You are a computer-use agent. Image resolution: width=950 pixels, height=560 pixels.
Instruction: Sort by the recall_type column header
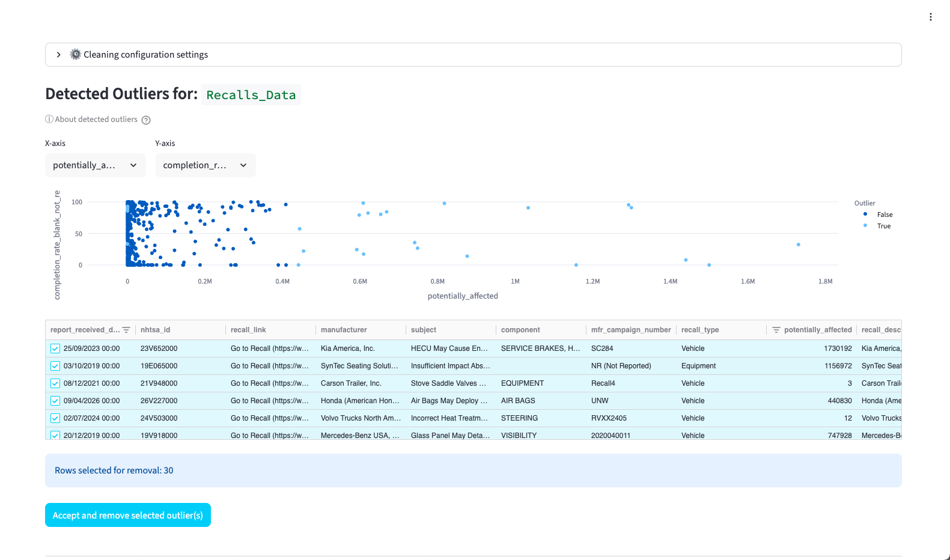click(721, 330)
